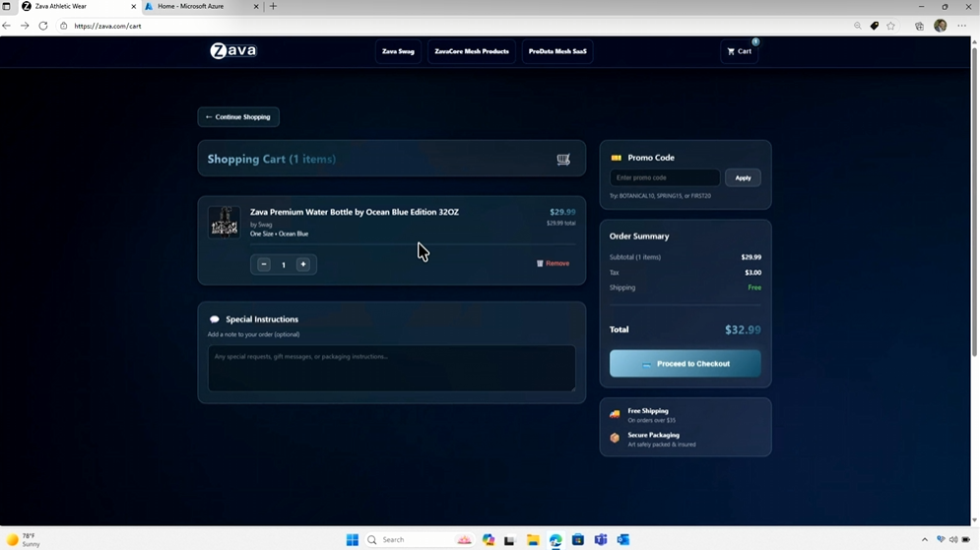This screenshot has width=980, height=550.
Task: Click Proceed to Checkout button
Action: [x=685, y=364]
